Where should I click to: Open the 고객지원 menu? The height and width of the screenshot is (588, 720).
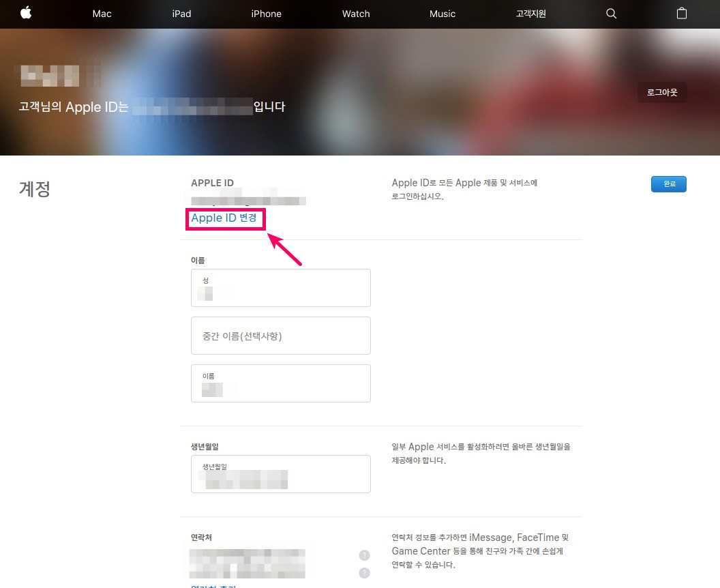(x=531, y=14)
